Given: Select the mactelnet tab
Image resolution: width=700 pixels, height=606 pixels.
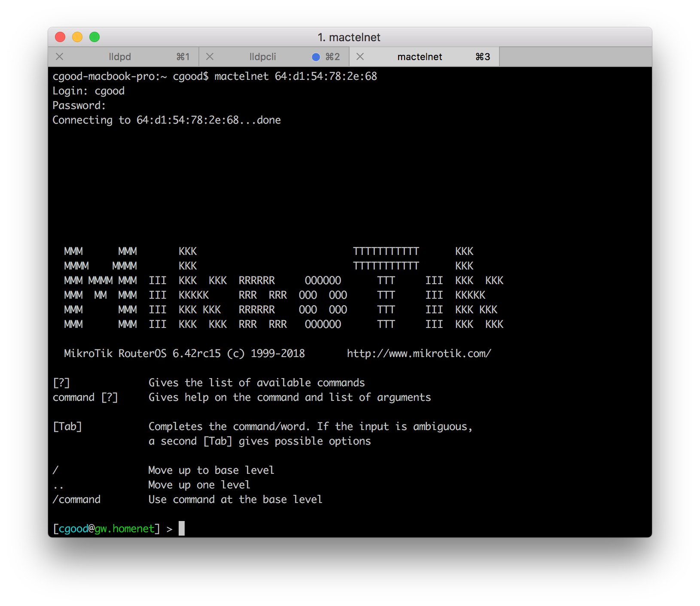Looking at the screenshot, I should click(424, 57).
